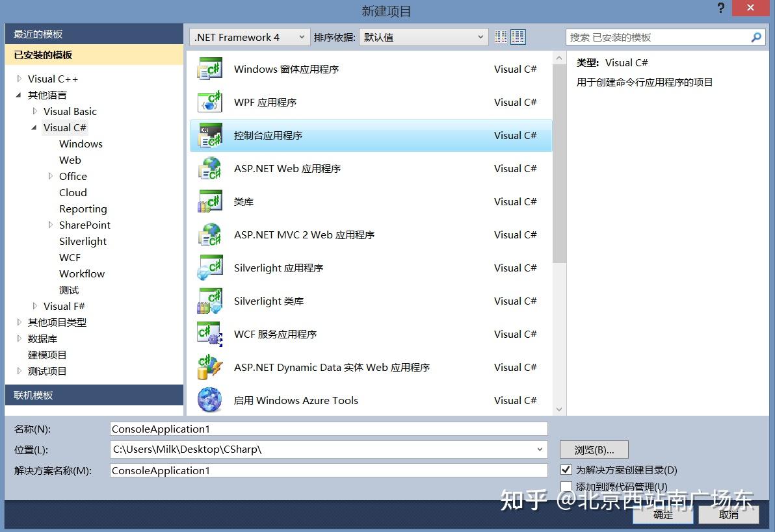Click the Windows 窗体应用程序 template icon
Image resolution: width=775 pixels, height=532 pixels.
coord(209,69)
